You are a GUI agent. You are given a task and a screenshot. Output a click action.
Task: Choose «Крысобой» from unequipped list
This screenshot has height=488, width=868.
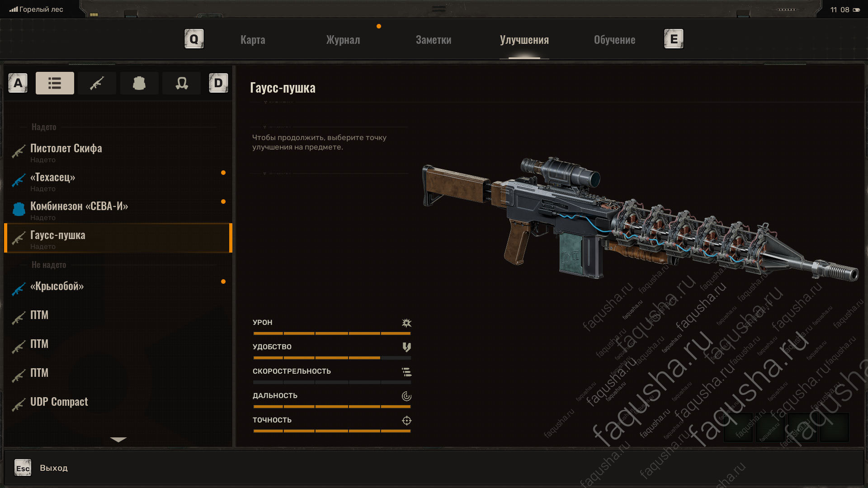tap(118, 286)
